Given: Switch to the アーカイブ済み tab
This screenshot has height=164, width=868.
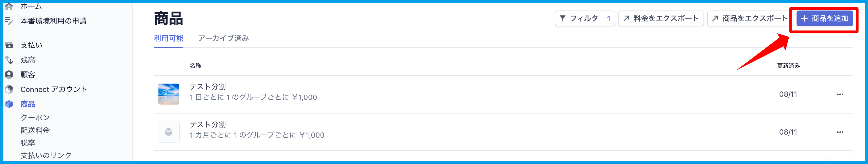Looking at the screenshot, I should click(223, 38).
